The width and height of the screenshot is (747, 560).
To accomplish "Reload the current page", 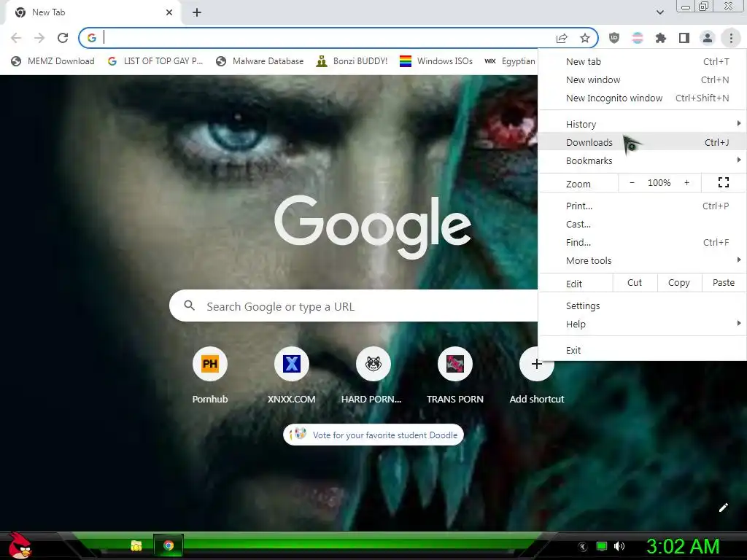I will pos(63,38).
